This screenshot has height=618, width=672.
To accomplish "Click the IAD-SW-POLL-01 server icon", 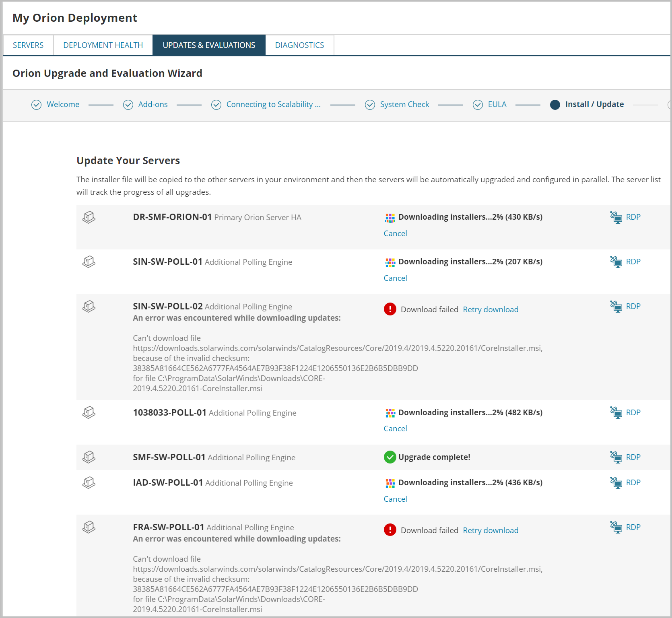I will (x=89, y=482).
